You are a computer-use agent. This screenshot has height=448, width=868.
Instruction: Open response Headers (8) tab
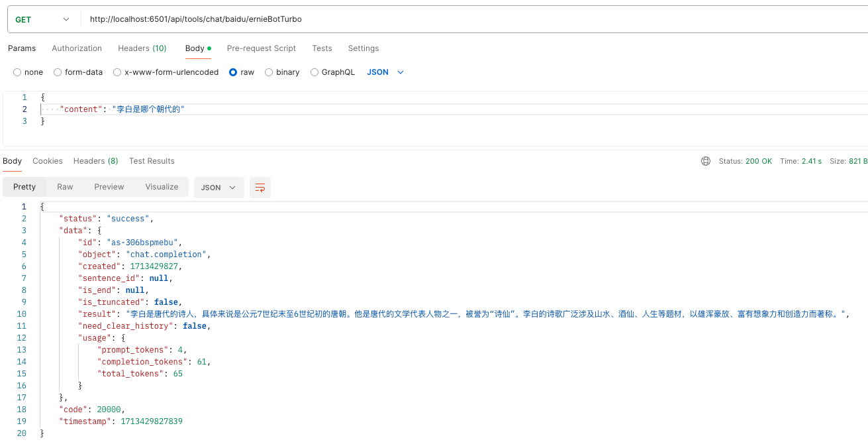(96, 161)
